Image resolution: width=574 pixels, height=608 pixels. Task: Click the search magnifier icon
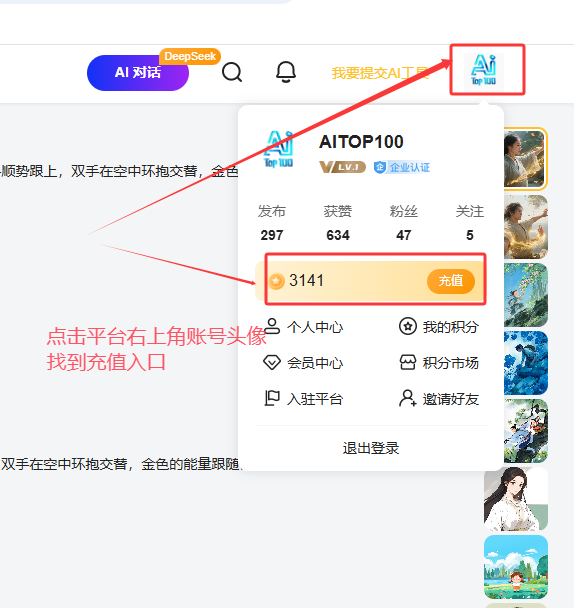[x=232, y=72]
